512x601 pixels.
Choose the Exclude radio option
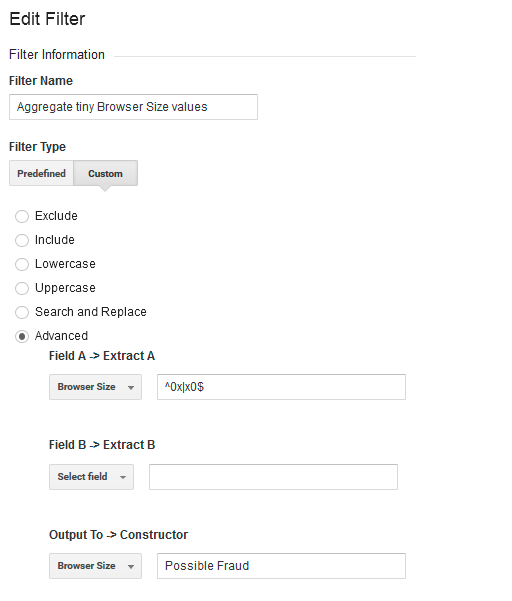click(x=22, y=216)
